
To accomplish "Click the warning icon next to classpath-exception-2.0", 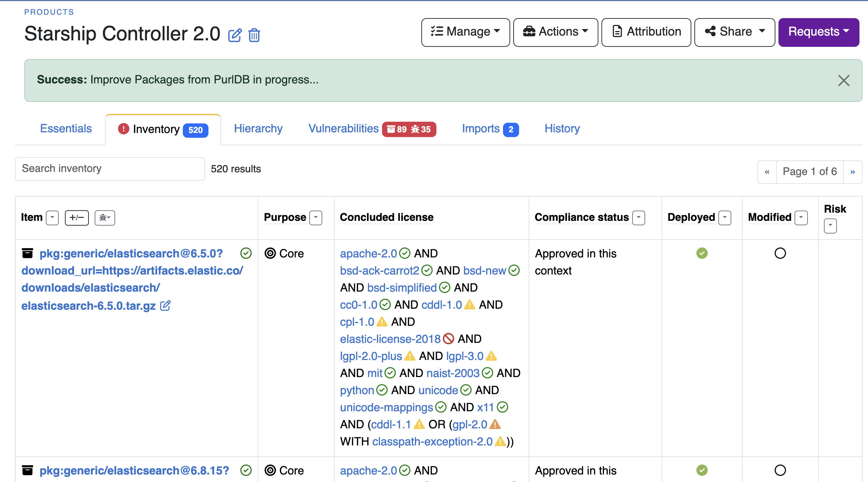I will 500,441.
